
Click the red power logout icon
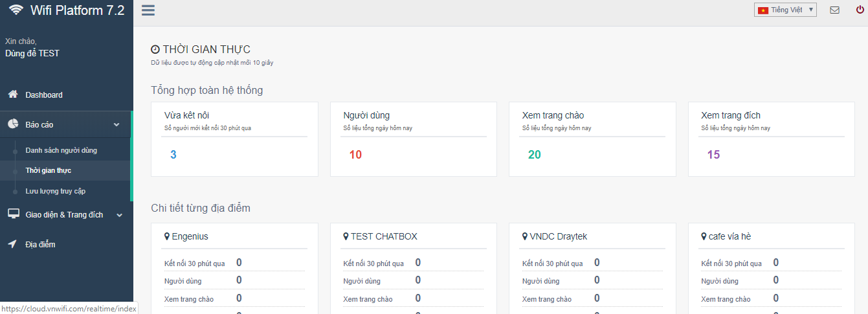(x=860, y=10)
